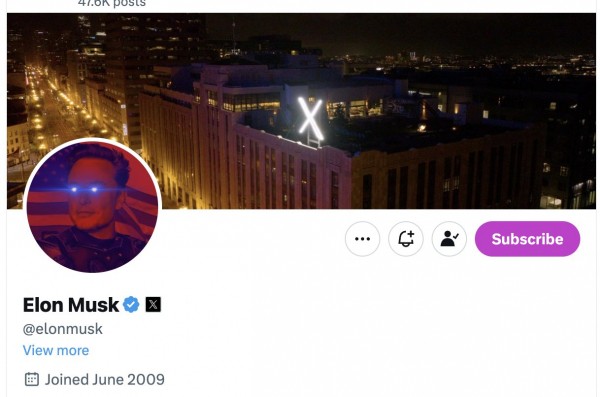This screenshot has height=397, width=600.
Task: Turn on post notifications with bell icon
Action: click(x=406, y=239)
